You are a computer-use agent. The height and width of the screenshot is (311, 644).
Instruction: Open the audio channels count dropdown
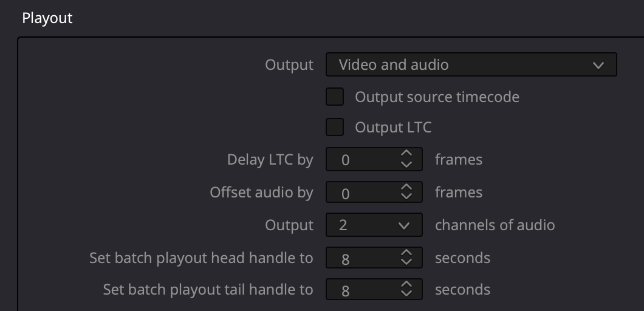[x=374, y=225]
